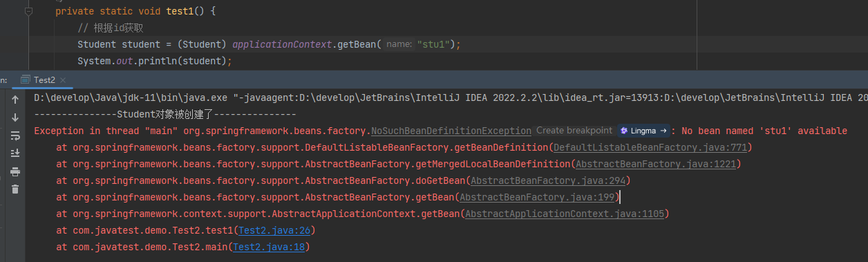Open NoSuchBeanDefinitionException class link
The width and height of the screenshot is (868, 262).
pyautogui.click(x=451, y=131)
